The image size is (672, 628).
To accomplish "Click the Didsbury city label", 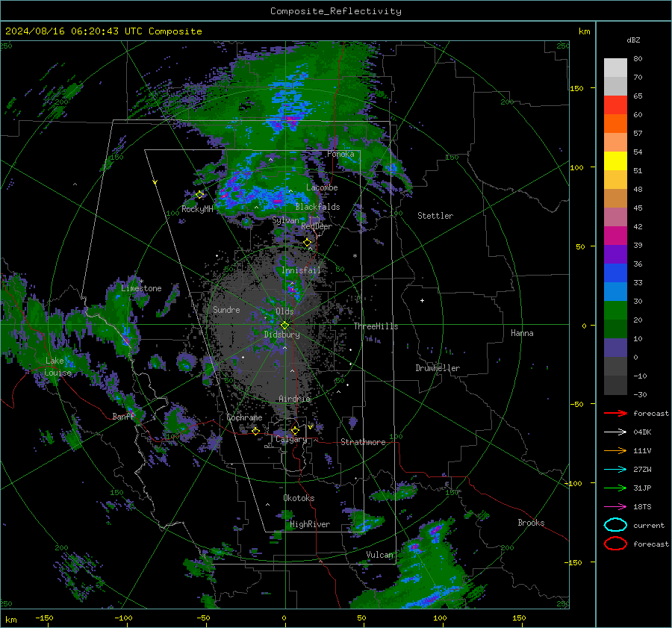I will point(281,335).
